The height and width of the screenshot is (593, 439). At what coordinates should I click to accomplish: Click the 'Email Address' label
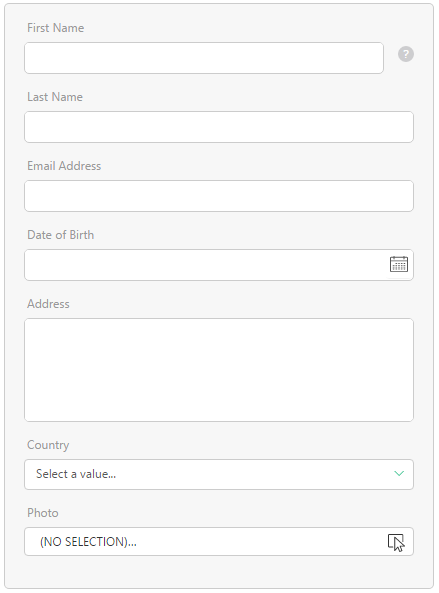pos(64,166)
